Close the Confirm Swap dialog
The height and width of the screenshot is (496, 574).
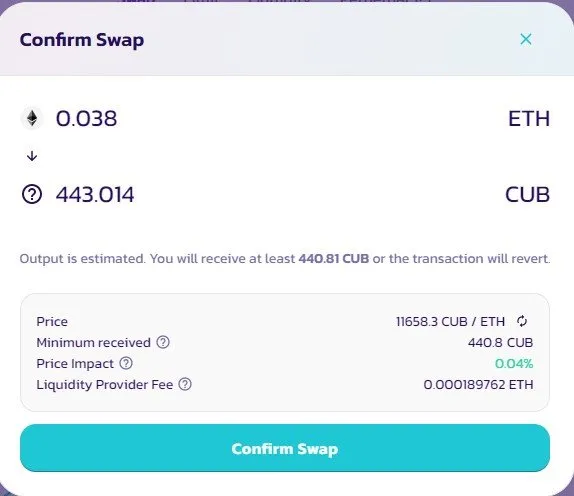(x=526, y=39)
